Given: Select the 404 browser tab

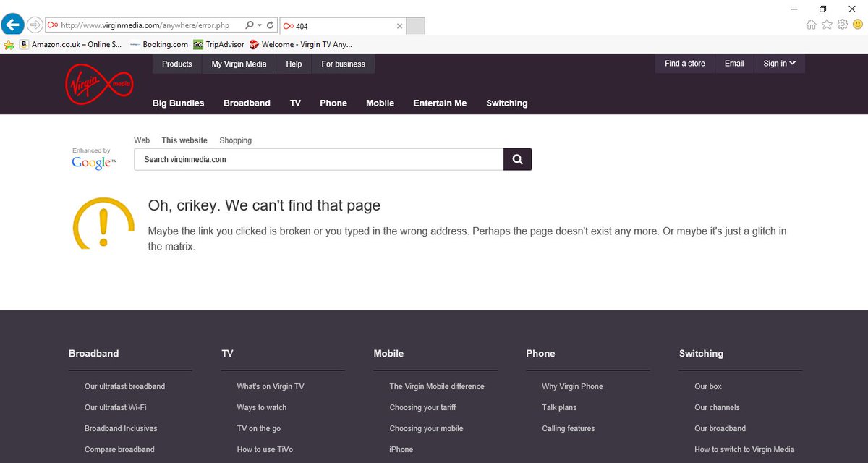Looking at the screenshot, I should point(342,26).
